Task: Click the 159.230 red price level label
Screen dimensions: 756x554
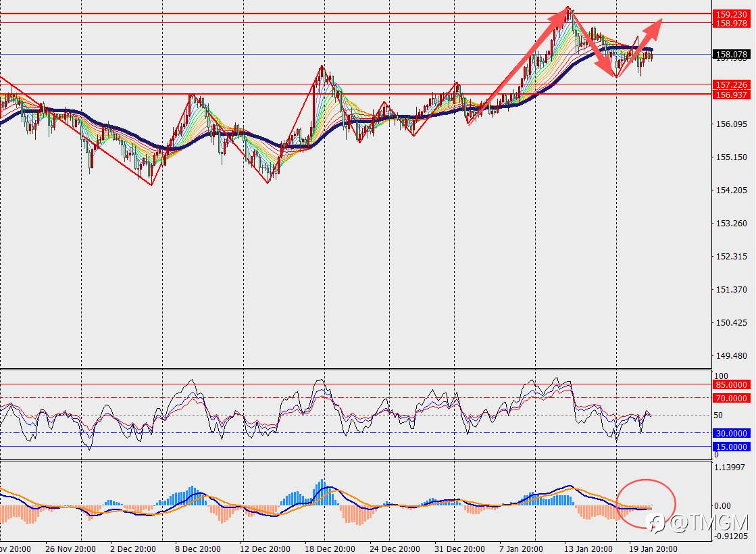Action: (x=731, y=14)
